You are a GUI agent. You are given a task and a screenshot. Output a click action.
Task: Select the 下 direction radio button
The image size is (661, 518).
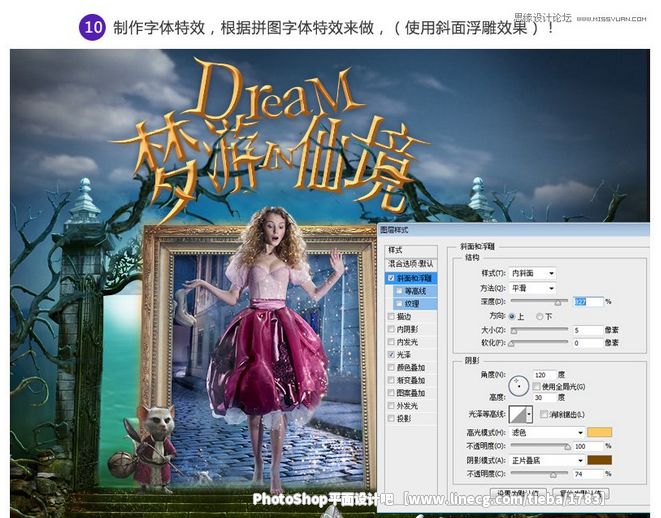(x=540, y=316)
